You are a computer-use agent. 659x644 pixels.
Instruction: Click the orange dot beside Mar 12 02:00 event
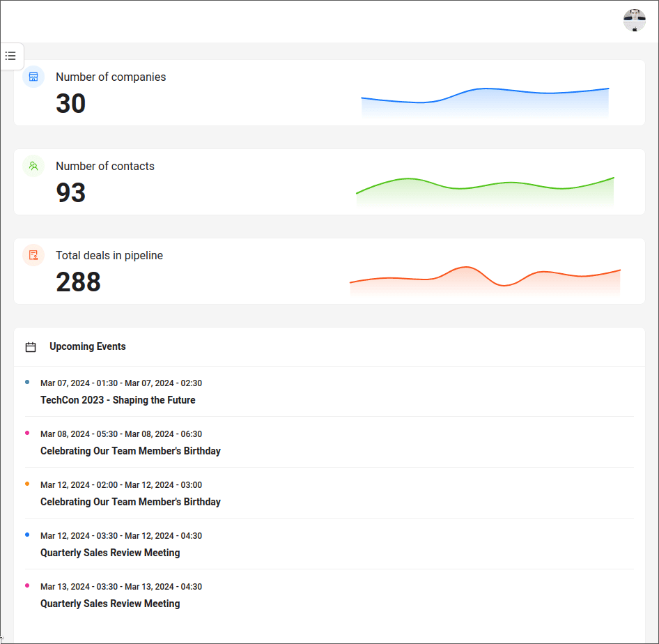coord(27,484)
